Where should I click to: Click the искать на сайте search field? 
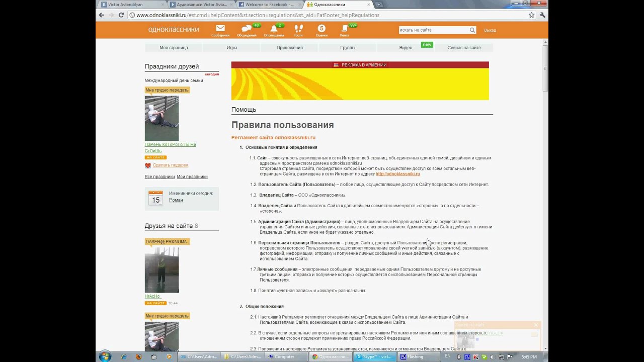433,30
